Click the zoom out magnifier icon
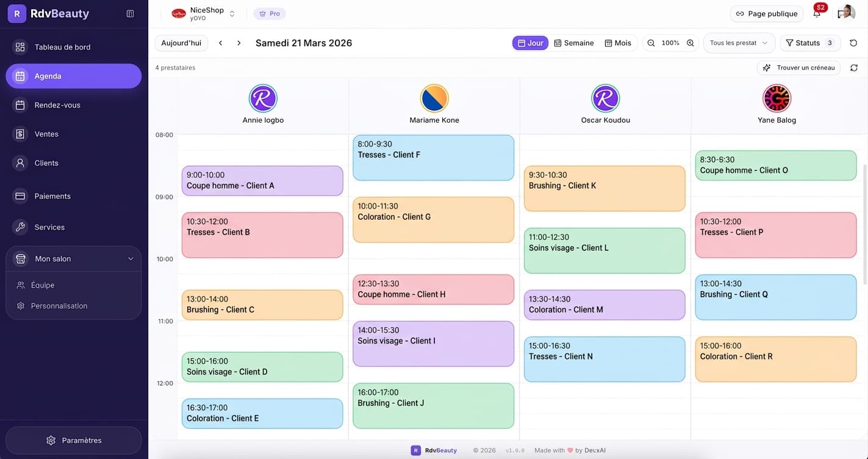 (651, 43)
